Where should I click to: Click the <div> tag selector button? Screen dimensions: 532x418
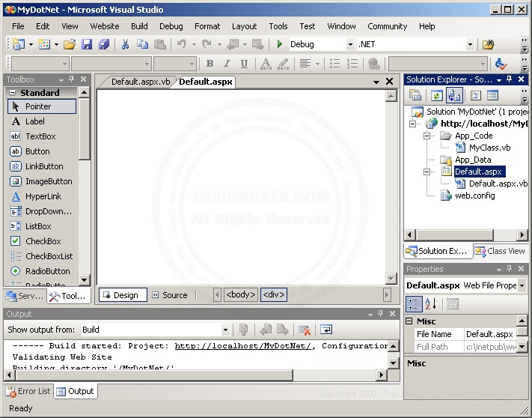(273, 294)
